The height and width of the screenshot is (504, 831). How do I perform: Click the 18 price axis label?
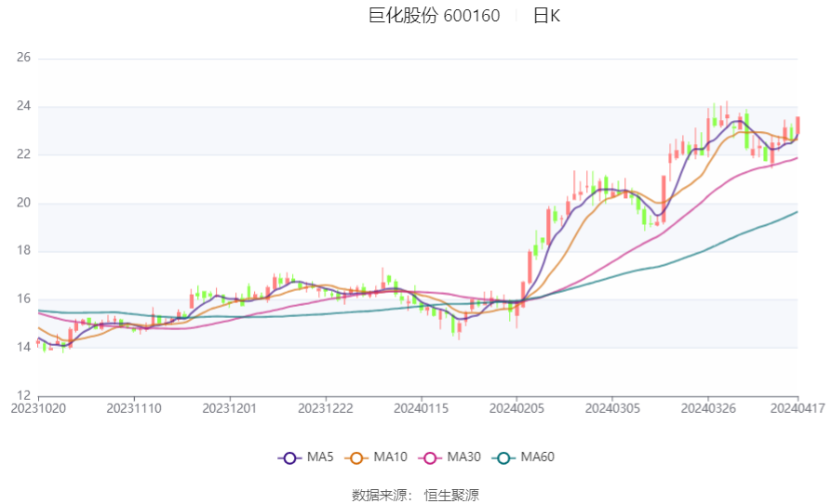[23, 251]
